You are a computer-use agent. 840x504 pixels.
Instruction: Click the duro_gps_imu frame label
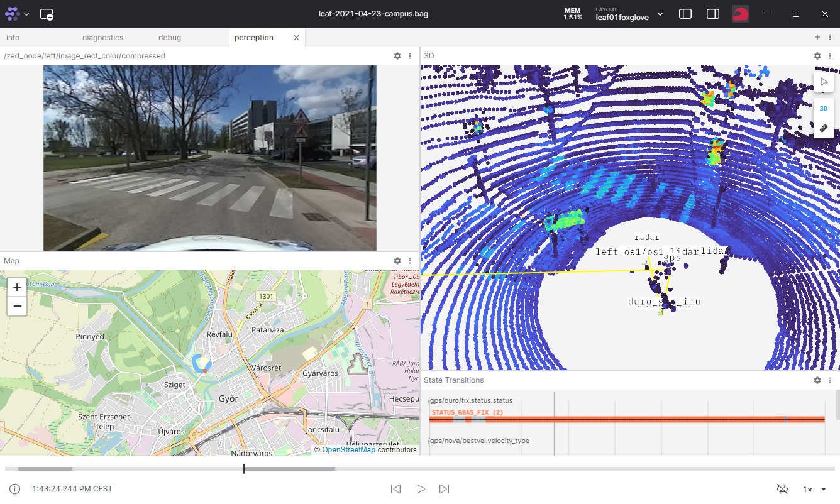664,302
